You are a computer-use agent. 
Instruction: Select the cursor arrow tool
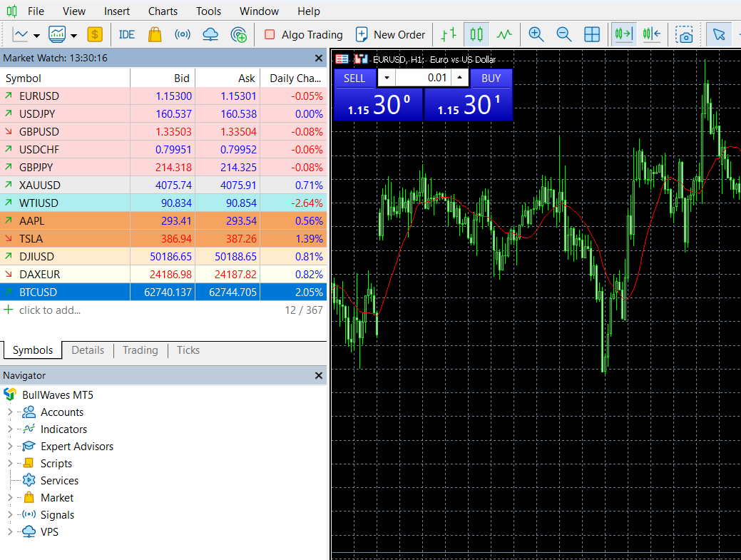point(719,34)
